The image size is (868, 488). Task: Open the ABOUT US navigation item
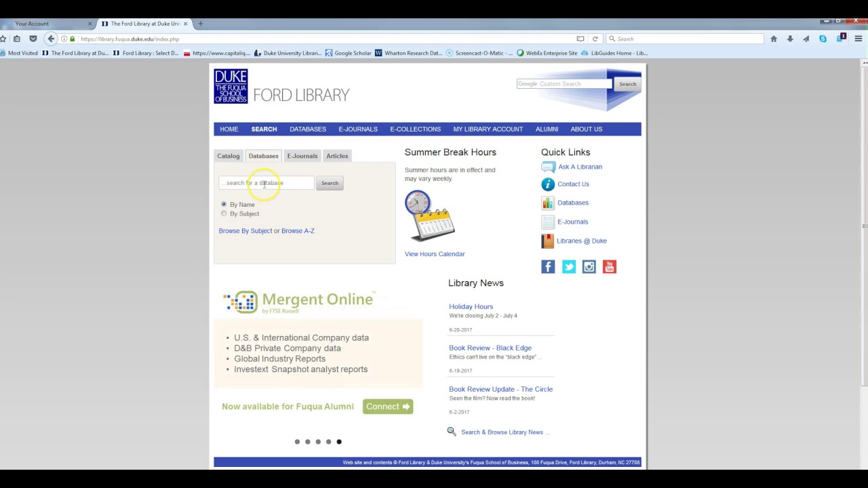(587, 129)
